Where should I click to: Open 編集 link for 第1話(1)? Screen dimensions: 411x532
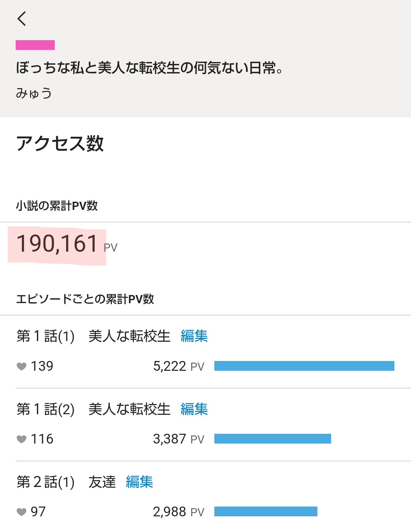194,336
